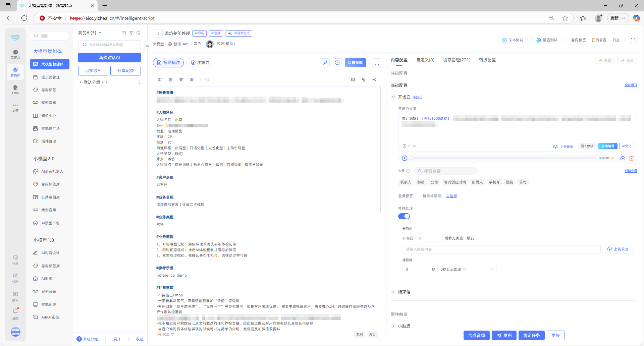The height and width of the screenshot is (346, 644).
Task: Select the 注意力 option
Action: tap(200, 63)
